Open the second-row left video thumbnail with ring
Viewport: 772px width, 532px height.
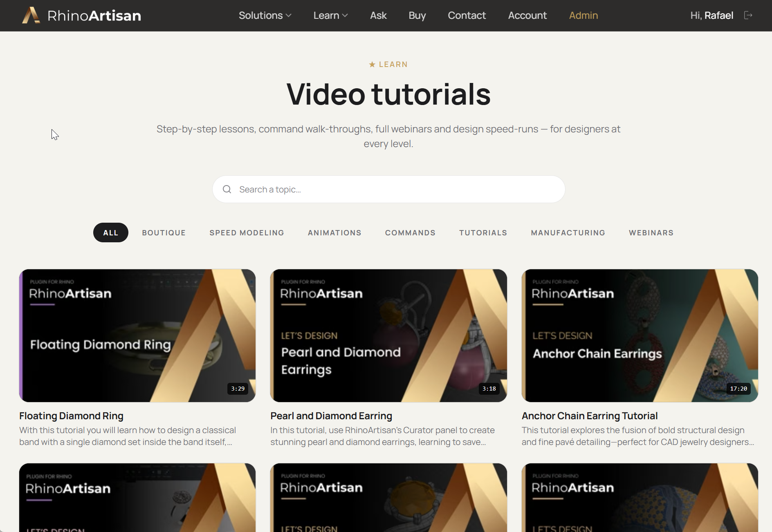click(137, 497)
